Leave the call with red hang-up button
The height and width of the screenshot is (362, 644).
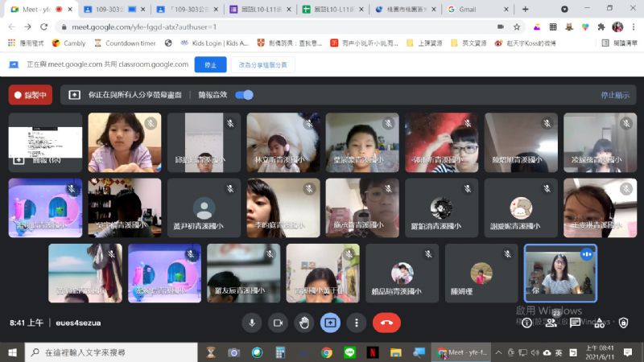pos(386,323)
